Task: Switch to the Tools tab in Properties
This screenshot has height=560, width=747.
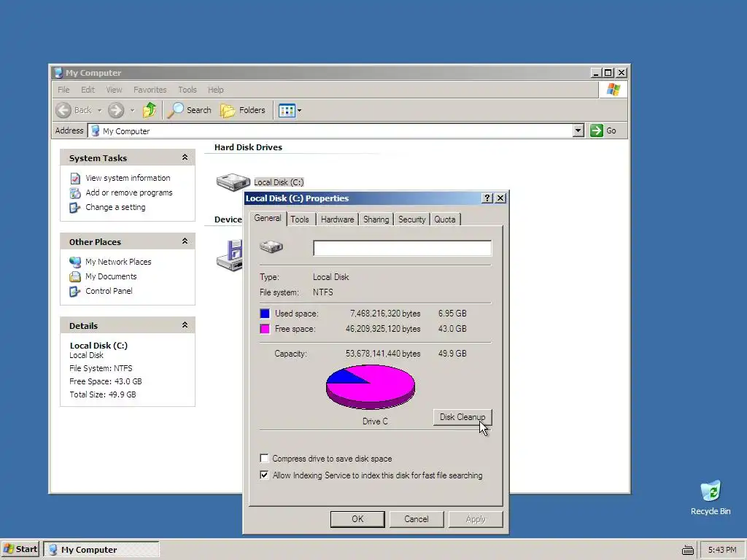Action: click(300, 219)
